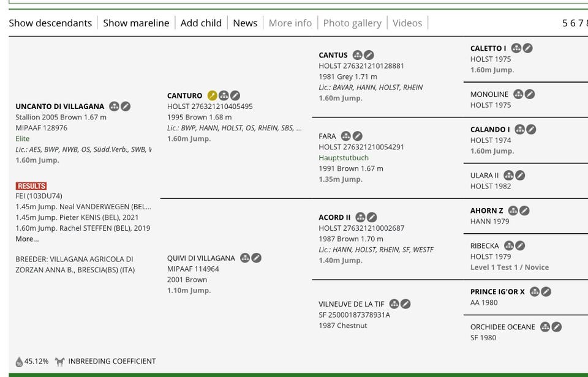Image resolution: width=588 pixels, height=377 pixels.
Task: Open the Photo gallery tab
Action: pyautogui.click(x=352, y=23)
